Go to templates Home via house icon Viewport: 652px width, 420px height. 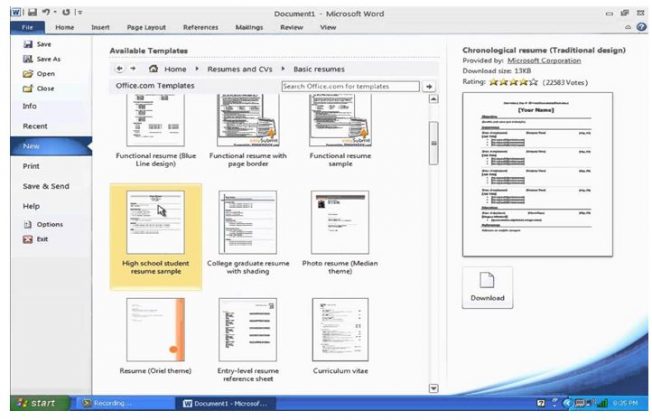tap(153, 69)
